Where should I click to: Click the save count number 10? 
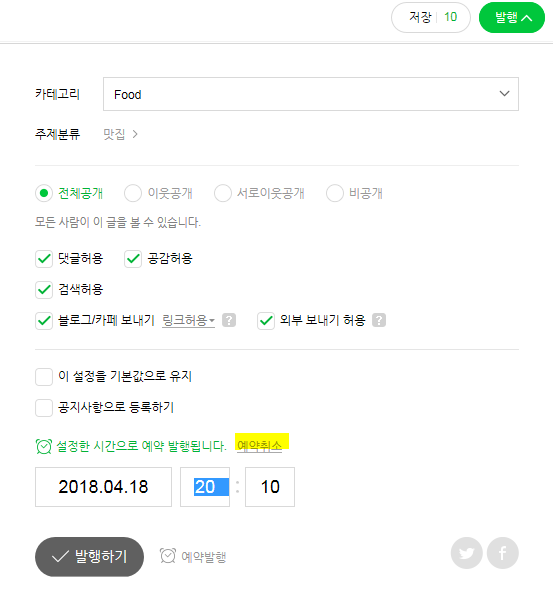[x=450, y=17]
